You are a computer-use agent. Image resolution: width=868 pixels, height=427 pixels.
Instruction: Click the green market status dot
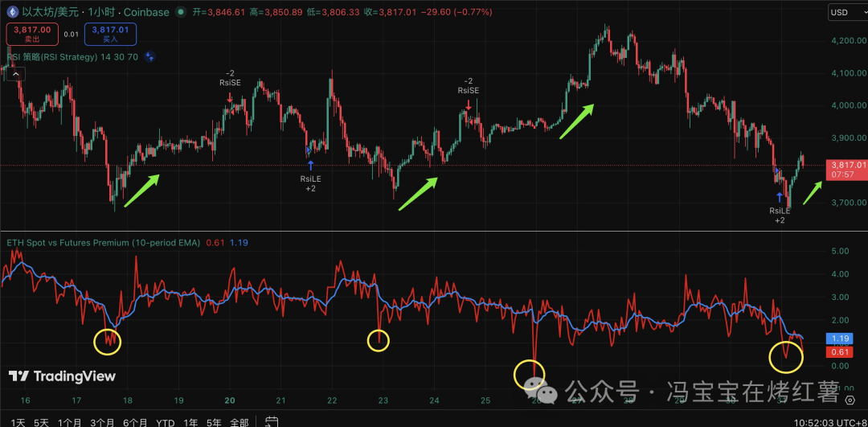181,12
